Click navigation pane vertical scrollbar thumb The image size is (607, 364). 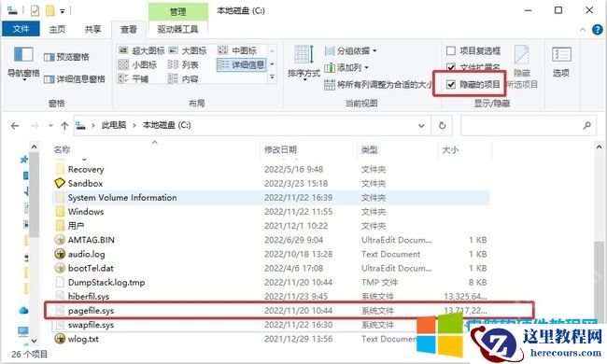tap(34, 194)
